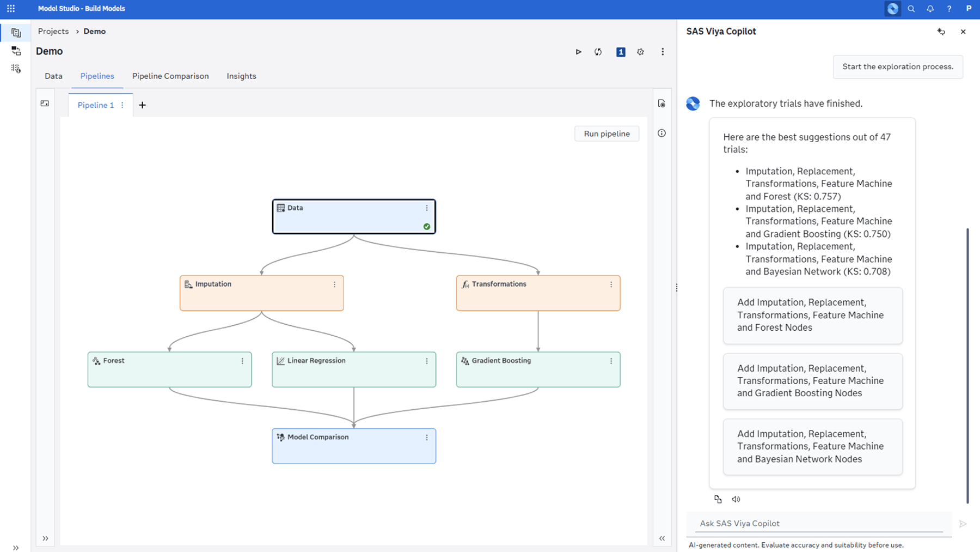Click the variable settings icon in left sidebar
The width and height of the screenshot is (980, 552).
pos(16,68)
